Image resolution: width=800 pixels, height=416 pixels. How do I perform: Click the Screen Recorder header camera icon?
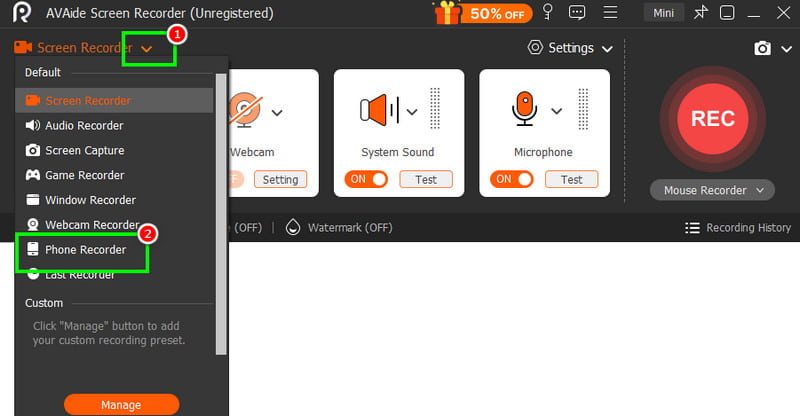[x=23, y=47]
